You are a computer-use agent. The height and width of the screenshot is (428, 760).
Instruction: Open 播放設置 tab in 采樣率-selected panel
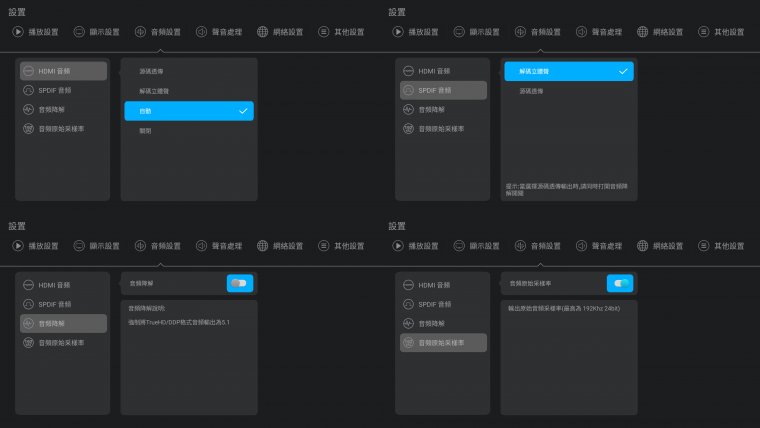tap(415, 246)
